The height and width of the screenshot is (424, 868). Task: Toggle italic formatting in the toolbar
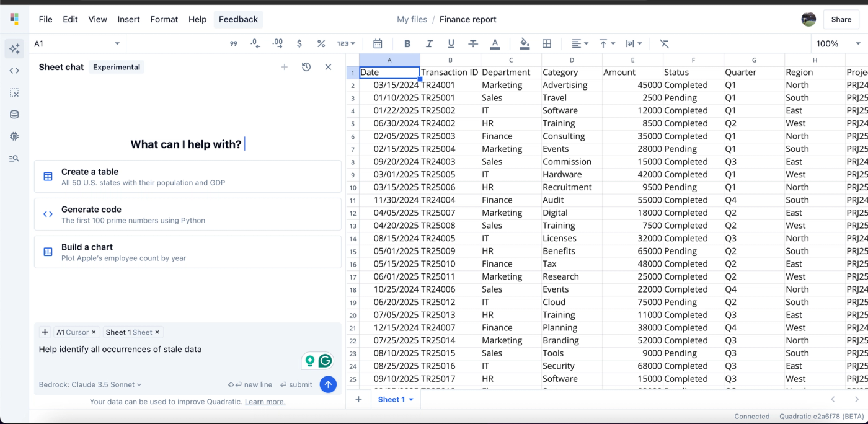coord(429,43)
